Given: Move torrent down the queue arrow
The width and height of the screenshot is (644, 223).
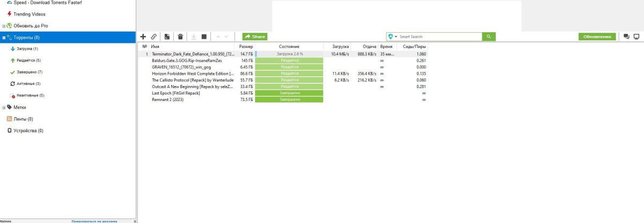Looking at the screenshot, I should pos(226,37).
